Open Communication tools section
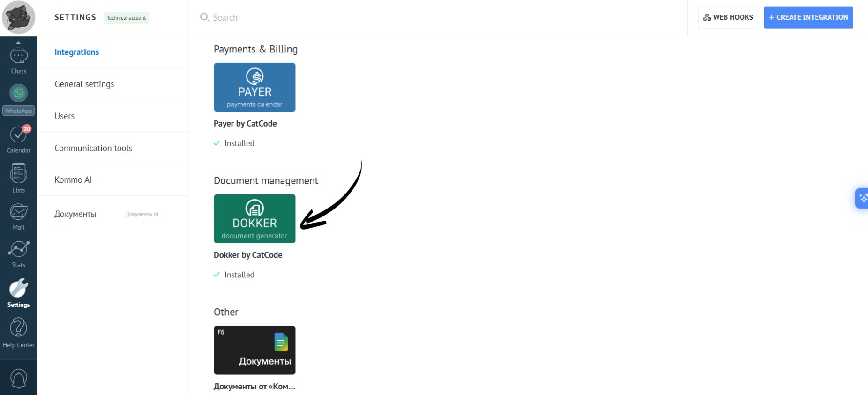The width and height of the screenshot is (868, 395). pyautogui.click(x=93, y=148)
